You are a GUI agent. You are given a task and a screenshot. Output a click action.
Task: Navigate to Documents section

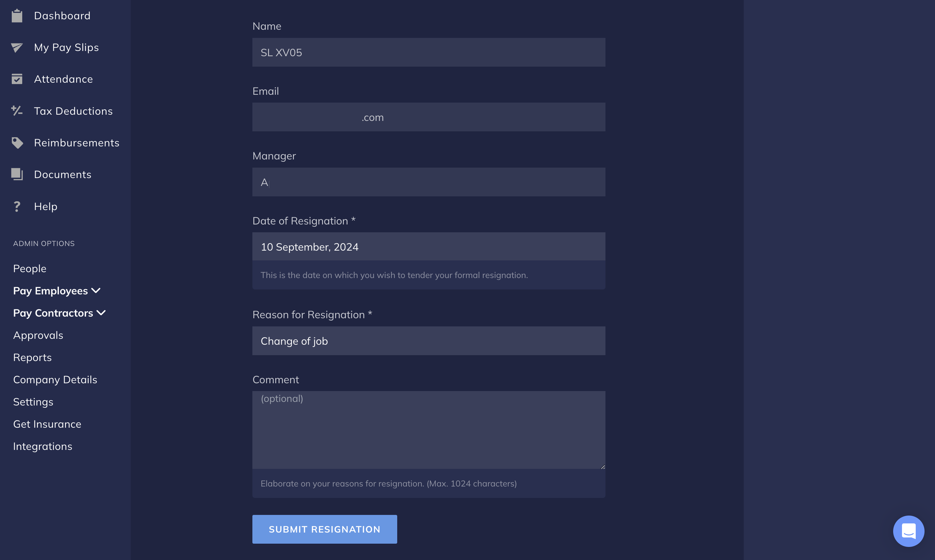[x=62, y=174]
